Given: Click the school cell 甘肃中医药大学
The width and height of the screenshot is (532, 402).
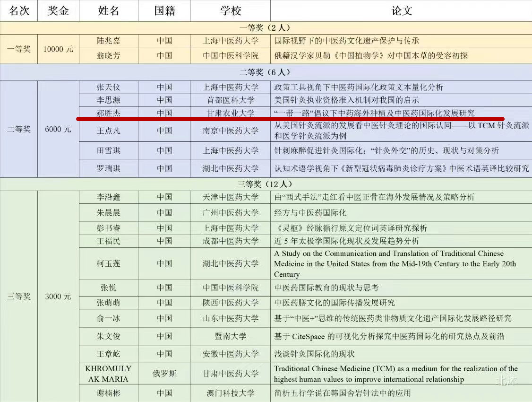Looking at the screenshot, I should click(231, 374).
